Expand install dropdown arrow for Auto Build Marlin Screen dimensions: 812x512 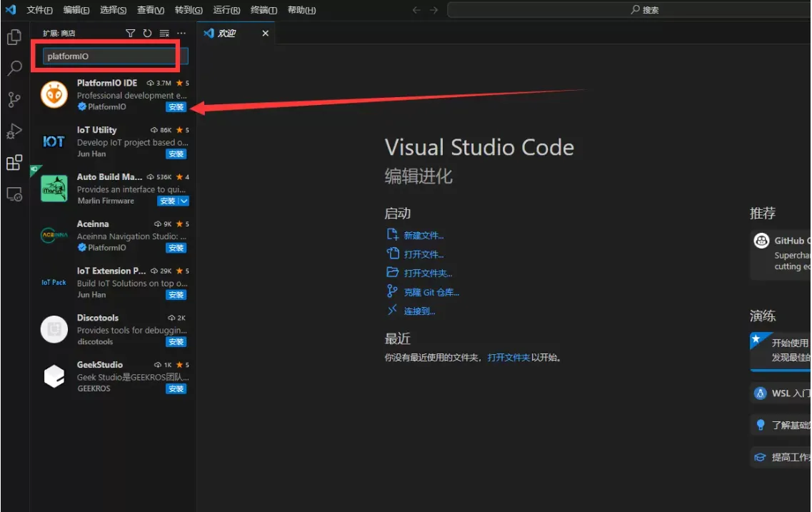(184, 201)
